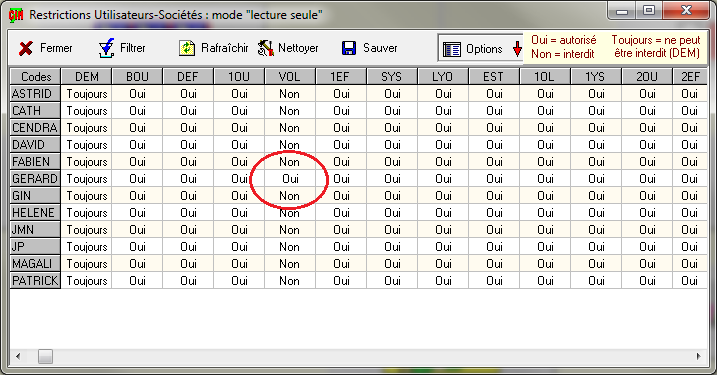The image size is (717, 375).
Task: Click ASTRID's VOL cell showing Non
Action: coord(290,94)
